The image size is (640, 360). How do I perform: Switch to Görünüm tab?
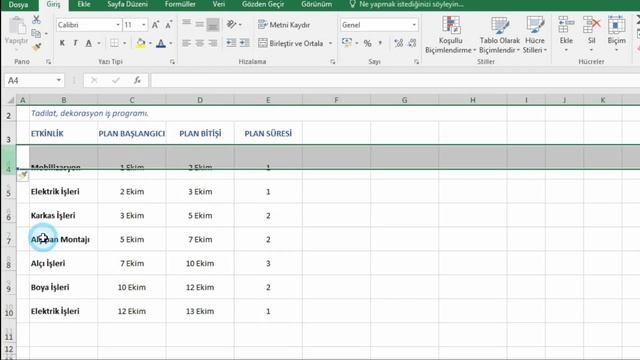pos(316,4)
